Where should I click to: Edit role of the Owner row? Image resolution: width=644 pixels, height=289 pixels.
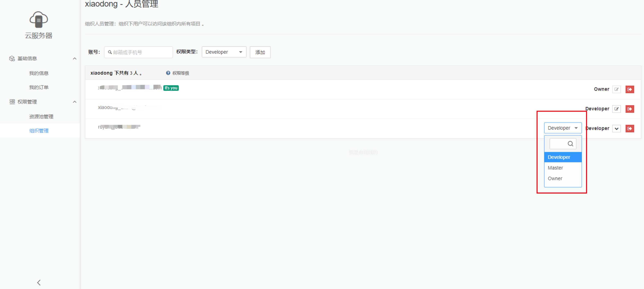point(617,89)
